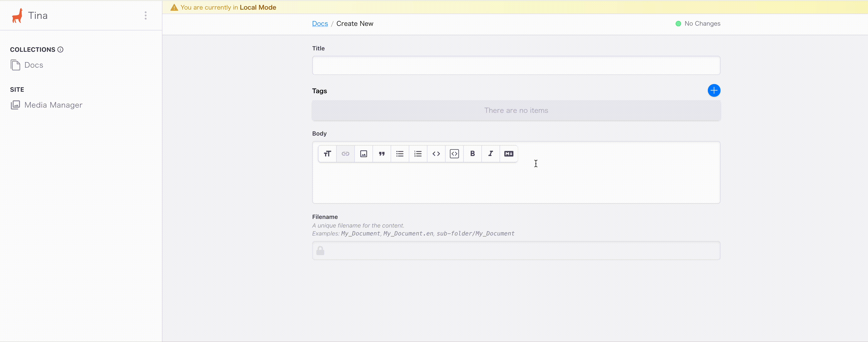Open the Docs collection in sidebar
Image resolution: width=868 pixels, height=342 pixels.
pos(33,65)
